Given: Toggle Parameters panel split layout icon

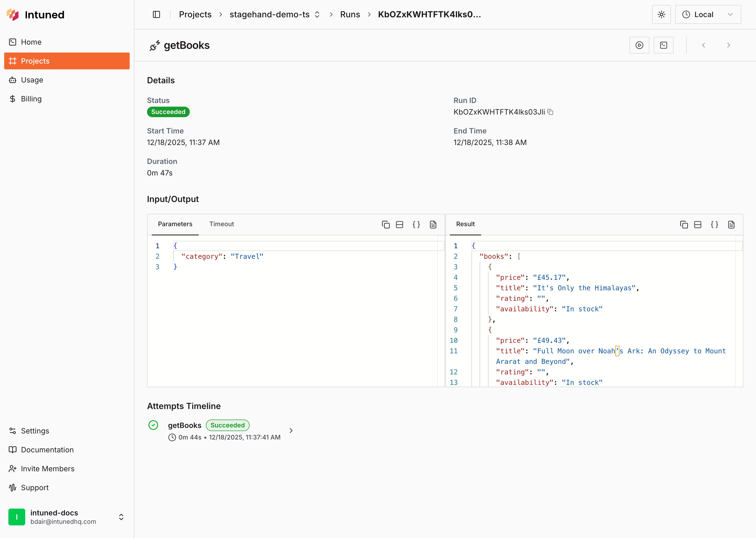Looking at the screenshot, I should [400, 225].
